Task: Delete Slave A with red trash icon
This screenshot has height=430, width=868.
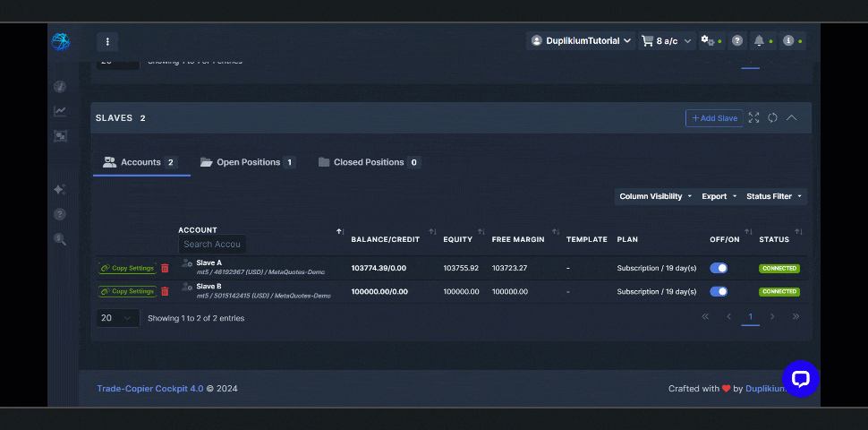Action: click(165, 268)
